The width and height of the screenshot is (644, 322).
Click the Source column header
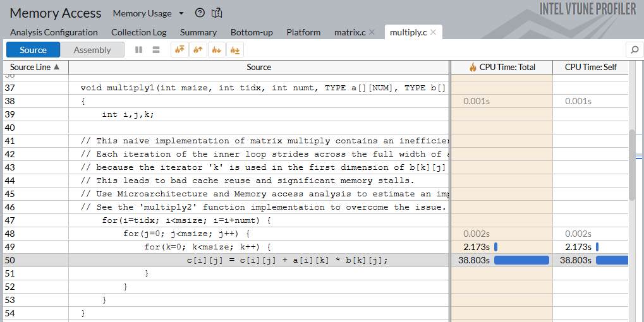258,67
